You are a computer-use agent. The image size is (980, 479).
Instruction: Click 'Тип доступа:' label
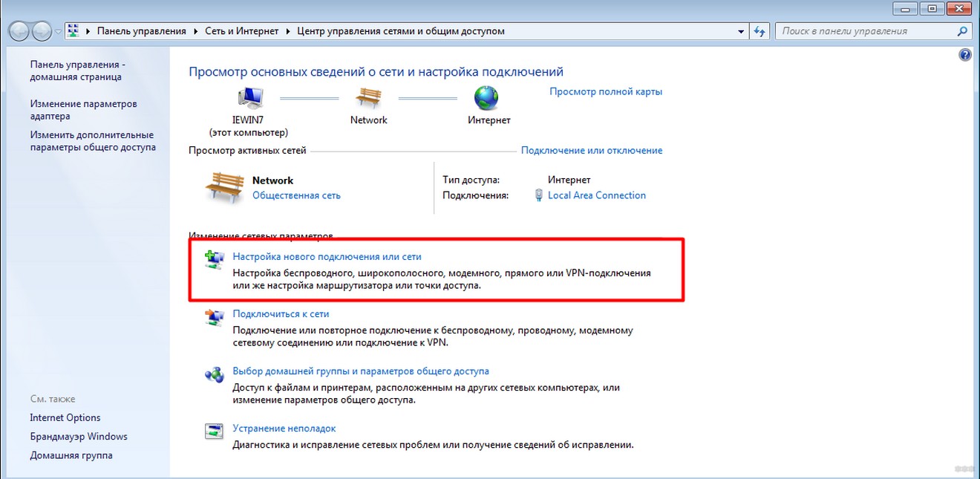471,180
